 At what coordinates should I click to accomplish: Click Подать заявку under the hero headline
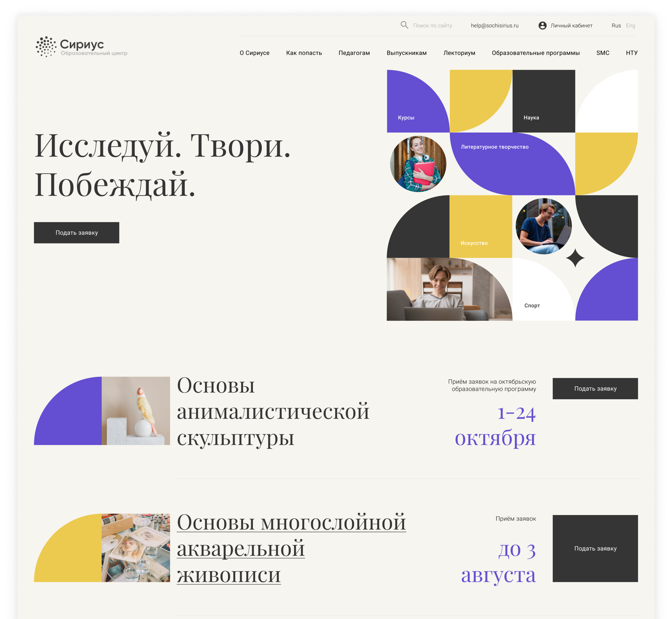tap(76, 232)
